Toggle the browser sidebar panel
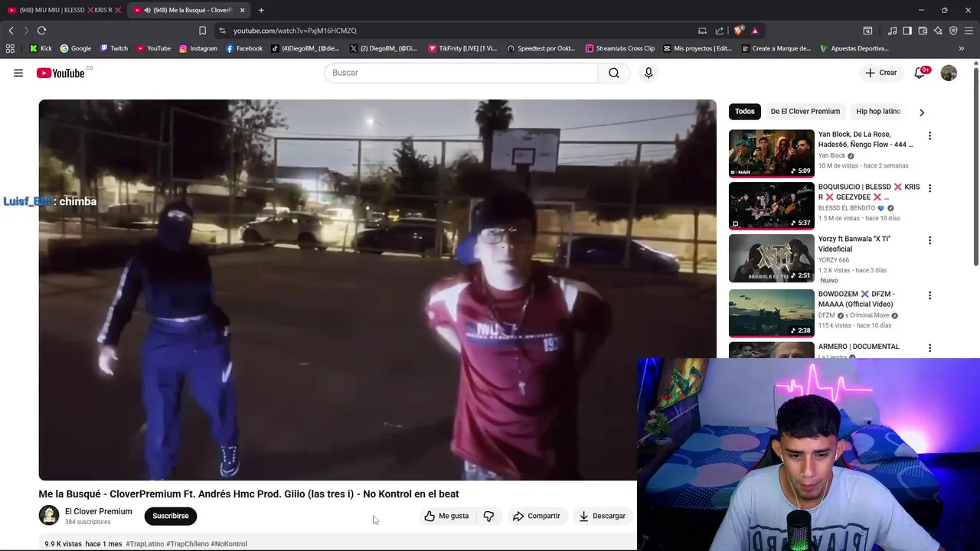980x551 pixels. (907, 31)
